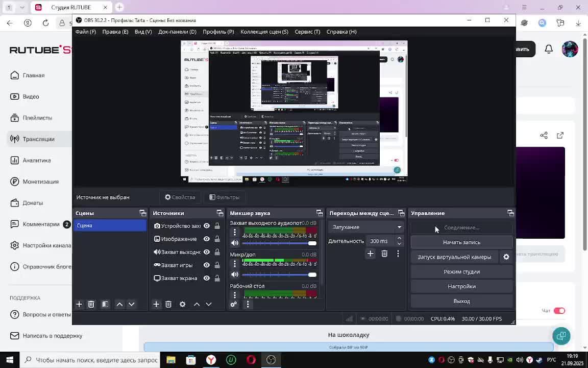Click the RUTUBE share icon
Screen dimensions: 588x368
pyautogui.click(x=544, y=135)
